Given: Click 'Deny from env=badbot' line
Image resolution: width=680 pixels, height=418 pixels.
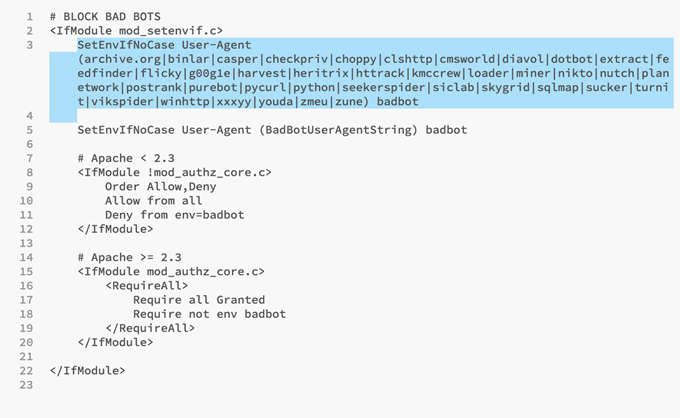Looking at the screenshot, I should (x=174, y=215).
